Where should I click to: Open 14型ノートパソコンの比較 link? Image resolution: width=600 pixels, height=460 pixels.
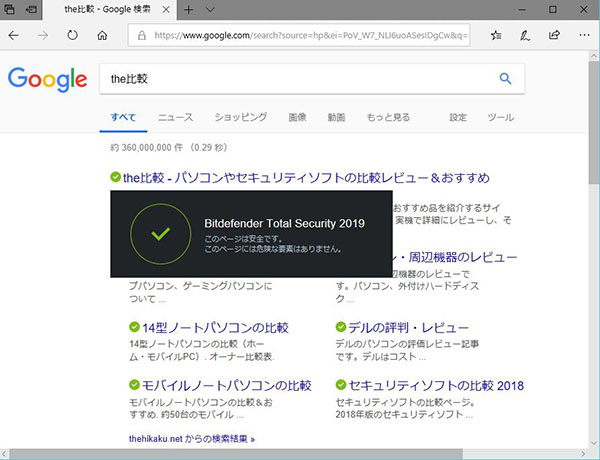pos(215,328)
